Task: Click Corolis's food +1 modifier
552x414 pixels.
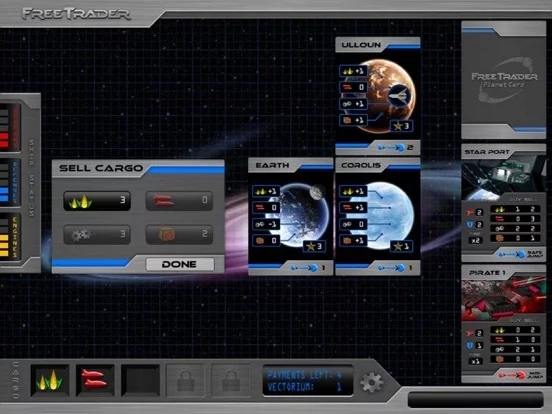Action: pos(353,192)
